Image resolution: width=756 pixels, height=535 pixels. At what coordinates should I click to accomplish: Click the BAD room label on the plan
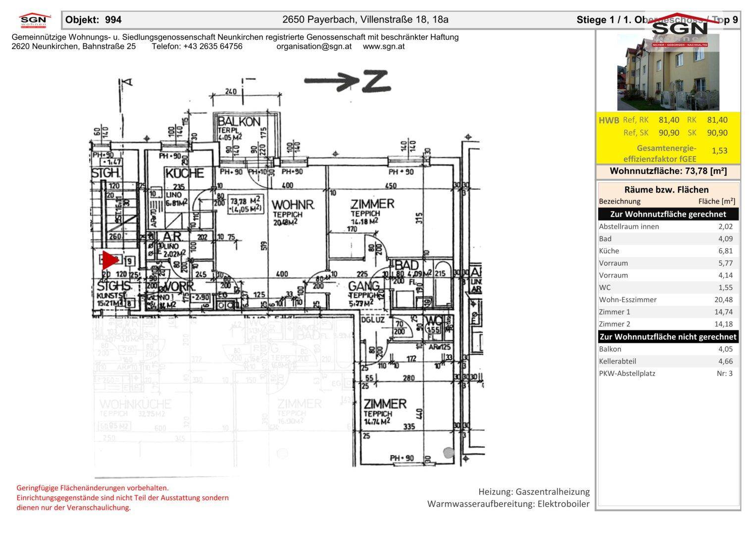[x=406, y=266]
